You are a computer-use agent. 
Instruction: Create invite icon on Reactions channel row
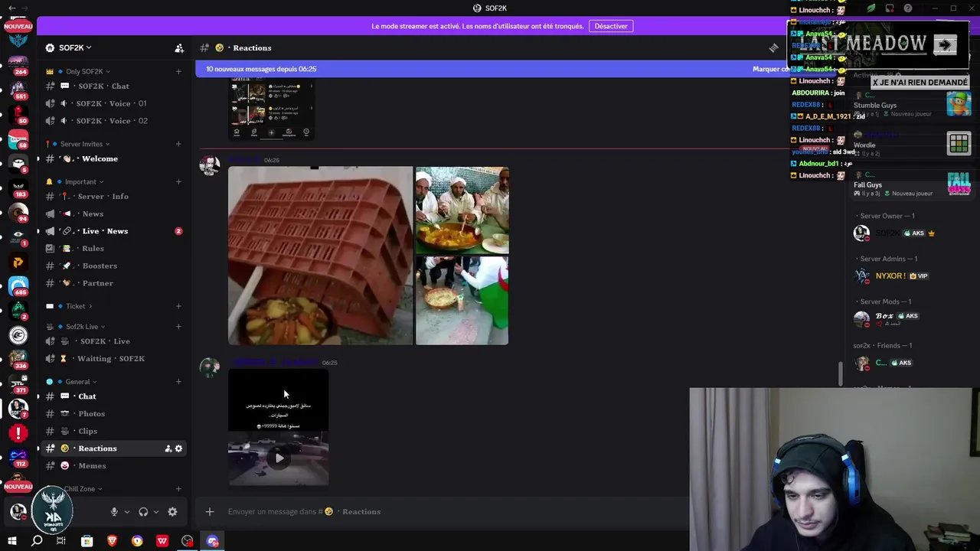[x=168, y=448]
